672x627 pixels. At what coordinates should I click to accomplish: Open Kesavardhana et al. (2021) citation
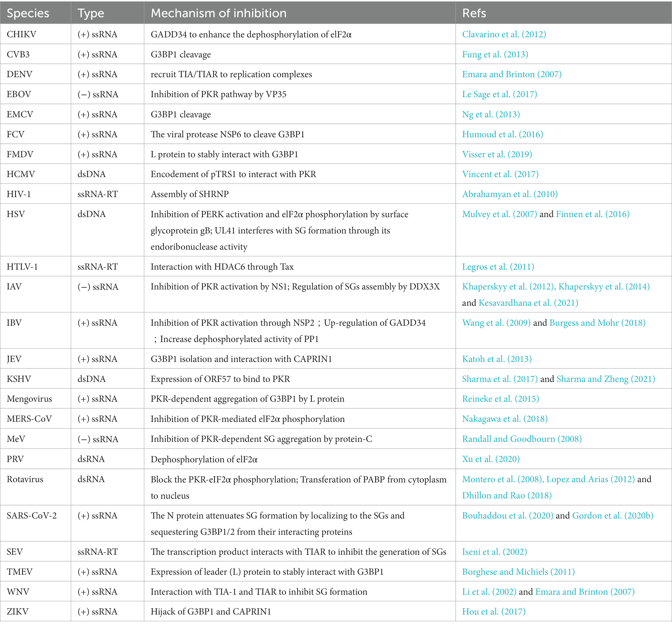pos(528,303)
